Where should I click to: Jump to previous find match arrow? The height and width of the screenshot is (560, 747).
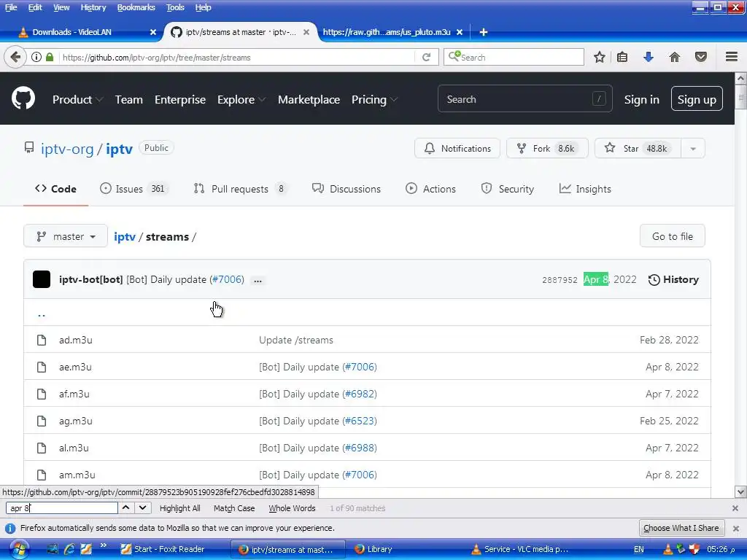click(x=125, y=507)
